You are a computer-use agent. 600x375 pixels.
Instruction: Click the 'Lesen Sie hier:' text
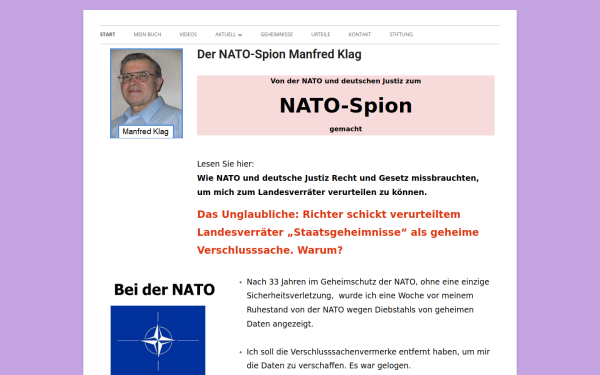225,164
